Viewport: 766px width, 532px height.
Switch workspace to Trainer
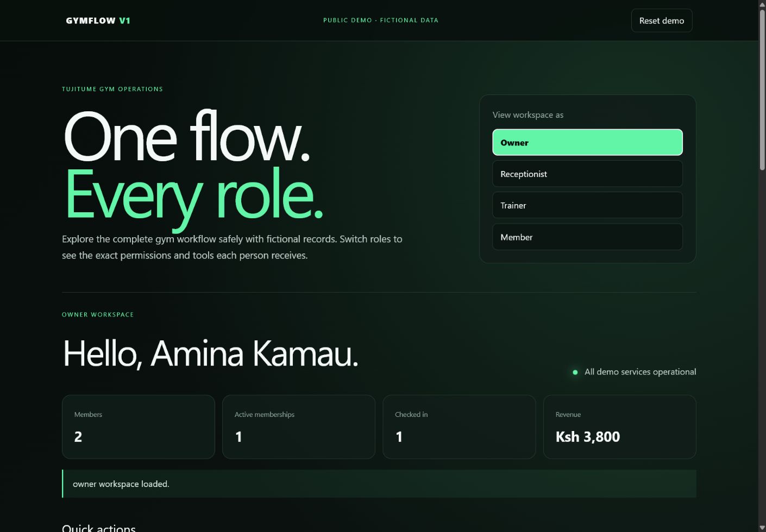point(587,205)
